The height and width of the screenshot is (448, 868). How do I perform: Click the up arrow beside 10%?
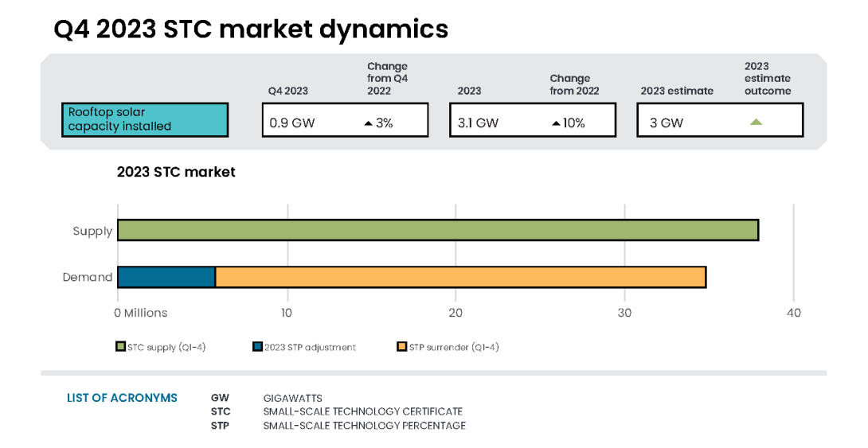556,123
